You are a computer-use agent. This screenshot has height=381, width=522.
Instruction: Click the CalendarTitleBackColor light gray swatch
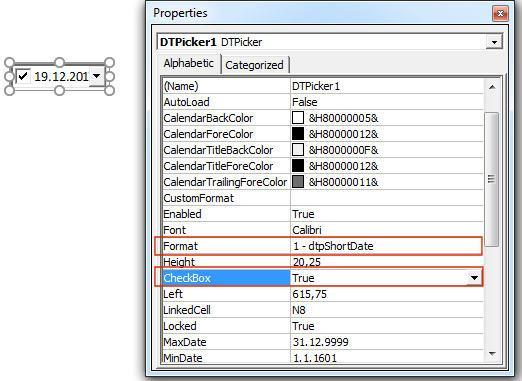click(298, 150)
